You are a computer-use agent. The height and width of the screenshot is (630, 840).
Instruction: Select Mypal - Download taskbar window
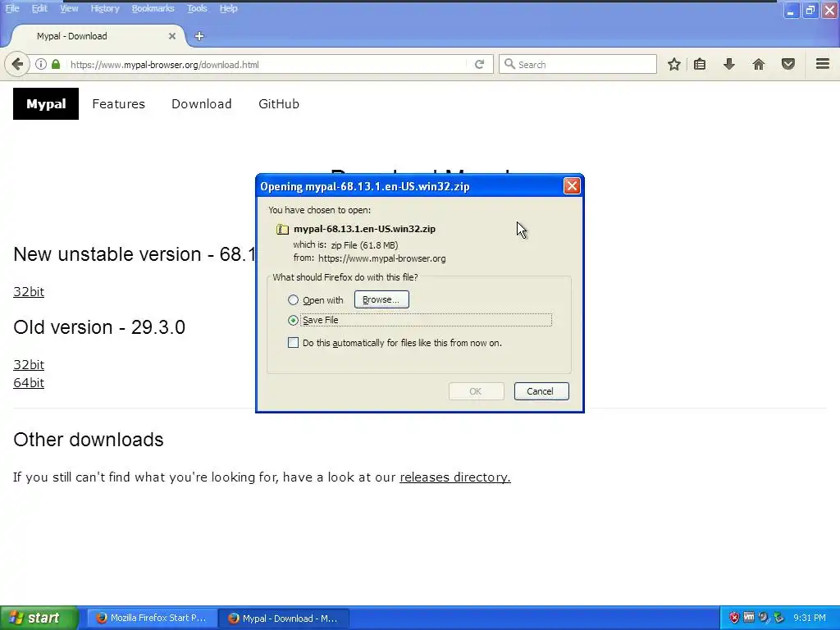[284, 619]
